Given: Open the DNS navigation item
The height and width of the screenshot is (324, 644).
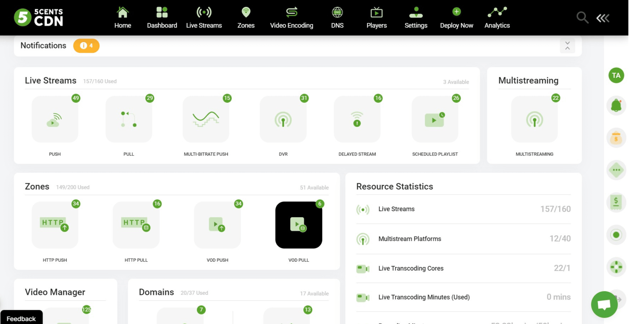Looking at the screenshot, I should point(337,18).
